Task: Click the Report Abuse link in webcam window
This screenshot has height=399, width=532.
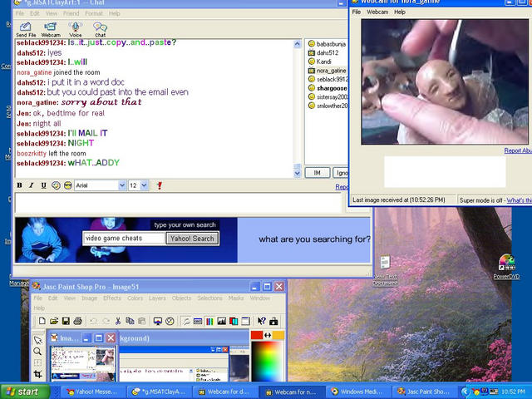Action: [x=518, y=150]
